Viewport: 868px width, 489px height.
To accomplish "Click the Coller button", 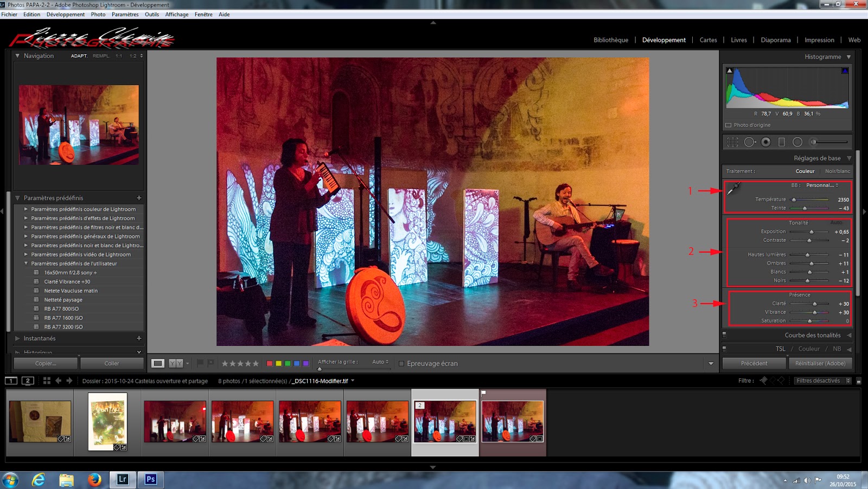I will click(112, 363).
